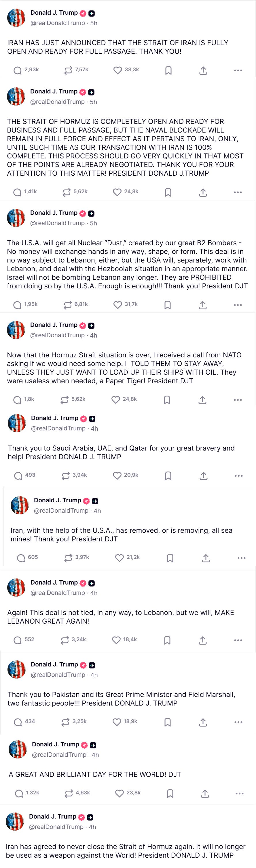Like the MAKE LEBANON GREAT AGAIN post
Screen dimensions: 256x868
(x=116, y=640)
